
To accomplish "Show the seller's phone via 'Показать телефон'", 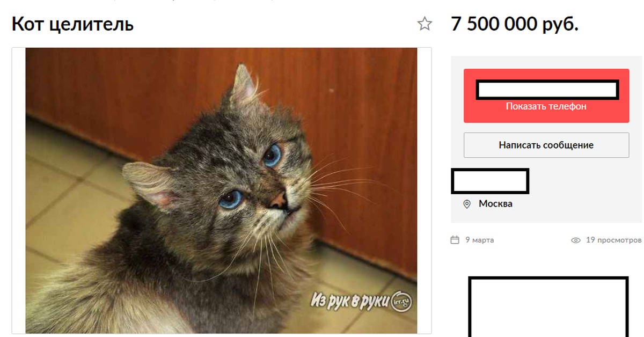I will pos(546,106).
